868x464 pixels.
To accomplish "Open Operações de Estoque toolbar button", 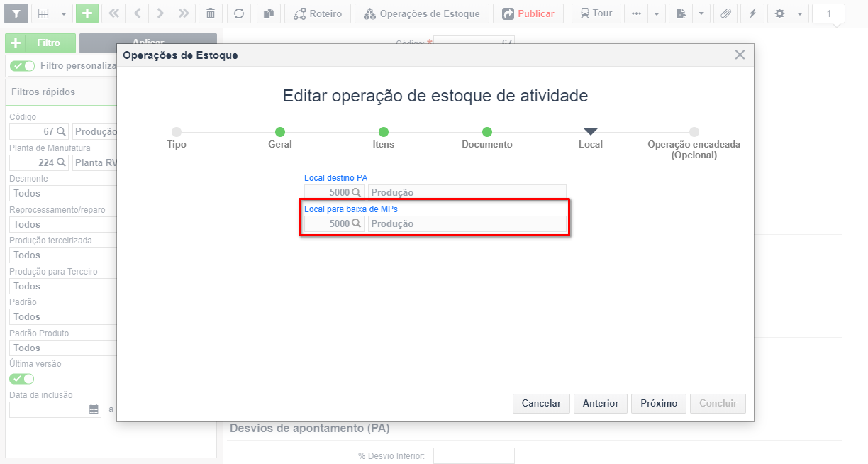I will (422, 13).
